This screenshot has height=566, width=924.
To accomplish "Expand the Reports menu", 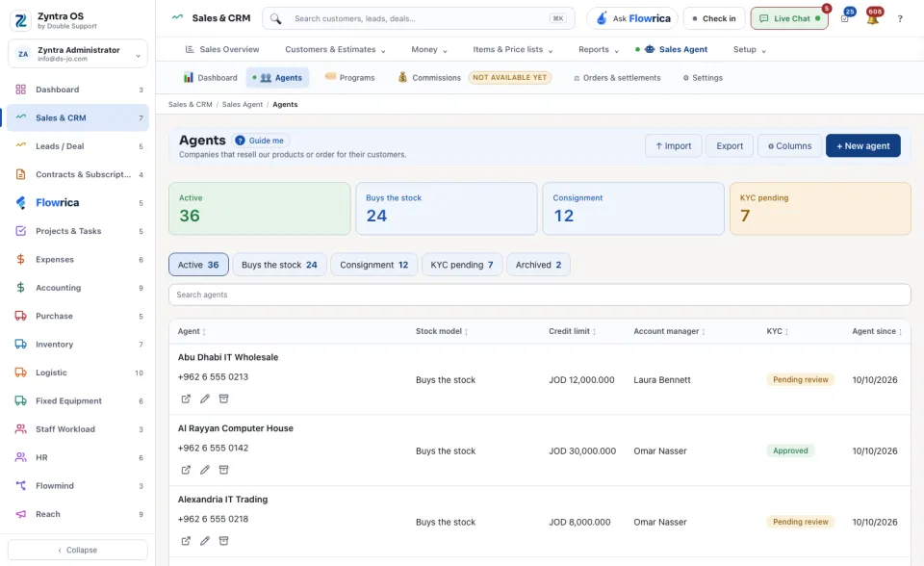I will [x=598, y=49].
